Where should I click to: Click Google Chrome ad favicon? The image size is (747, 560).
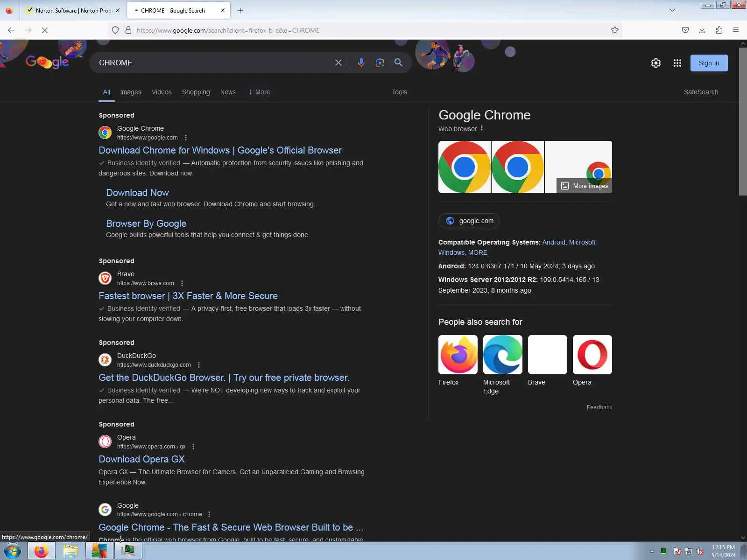click(x=105, y=133)
